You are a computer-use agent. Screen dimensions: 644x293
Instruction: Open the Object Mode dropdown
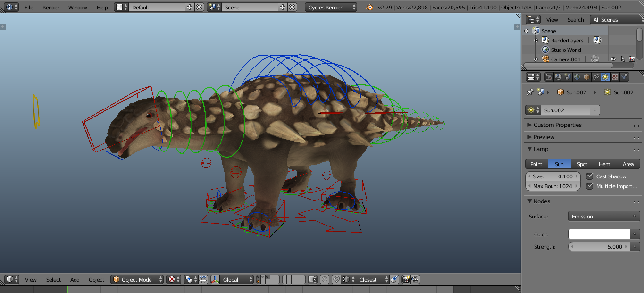[x=137, y=280]
